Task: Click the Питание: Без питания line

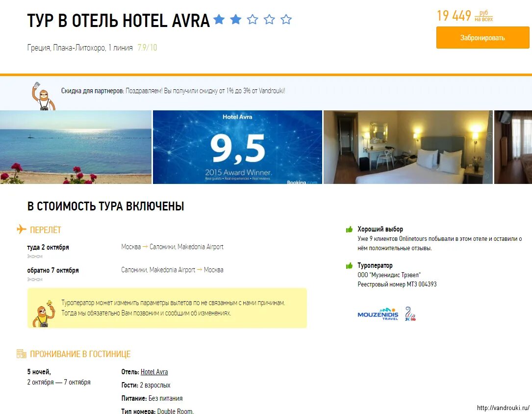Action: pyautogui.click(x=152, y=398)
